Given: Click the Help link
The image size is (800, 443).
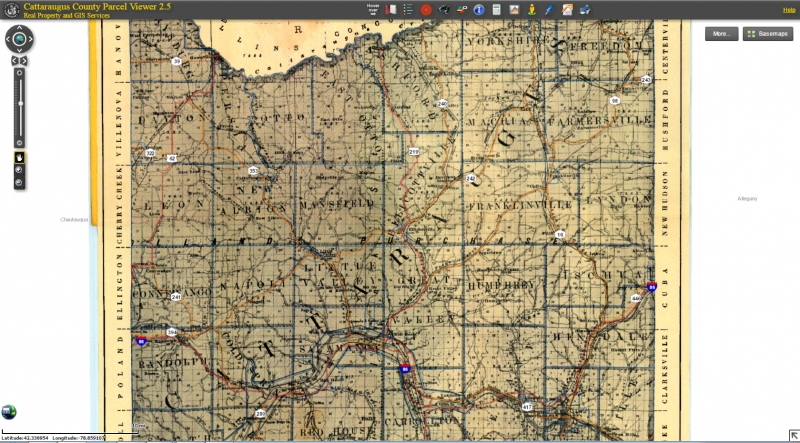Looking at the screenshot, I should coord(789,10).
